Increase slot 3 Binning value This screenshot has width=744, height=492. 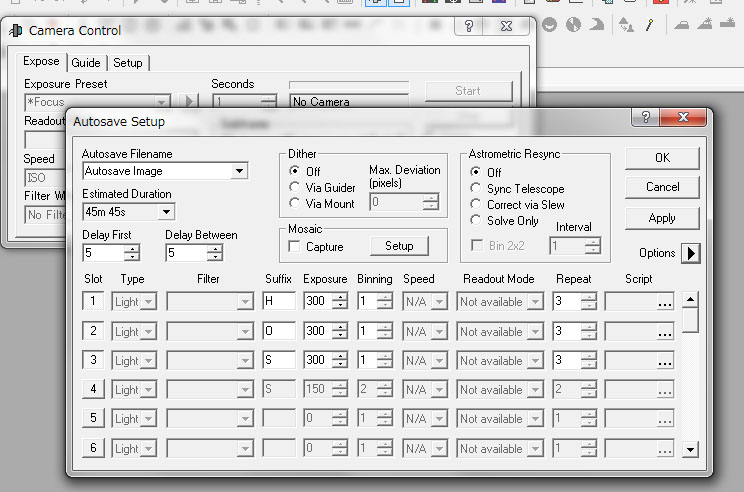click(385, 357)
